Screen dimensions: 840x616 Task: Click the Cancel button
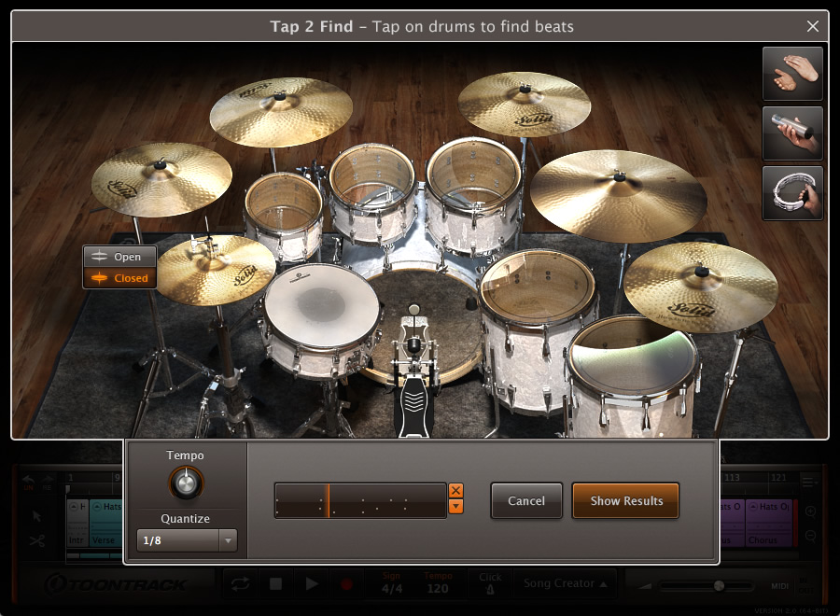(526, 501)
